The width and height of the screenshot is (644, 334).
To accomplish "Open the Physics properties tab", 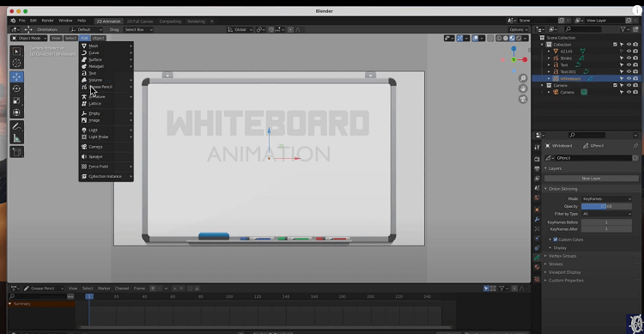I will click(537, 239).
